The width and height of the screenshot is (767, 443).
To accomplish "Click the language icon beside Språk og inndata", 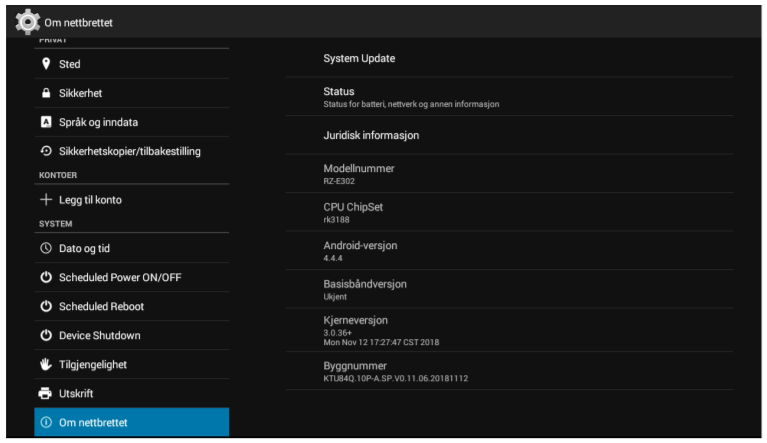I will pos(46,122).
